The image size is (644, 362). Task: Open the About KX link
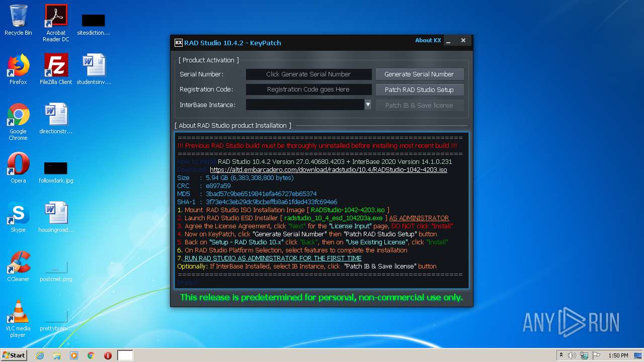pos(428,40)
